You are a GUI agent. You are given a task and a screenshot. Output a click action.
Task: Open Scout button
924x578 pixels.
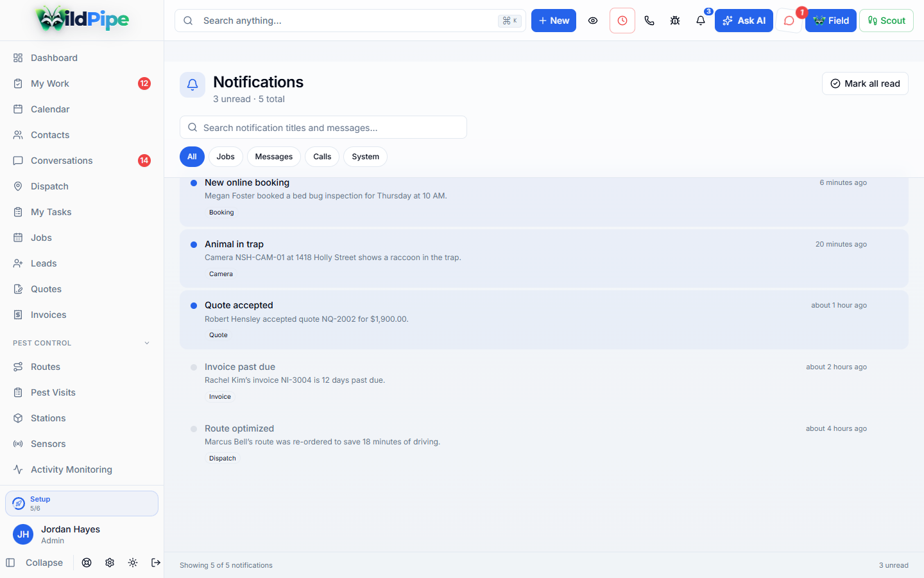pyautogui.click(x=886, y=21)
